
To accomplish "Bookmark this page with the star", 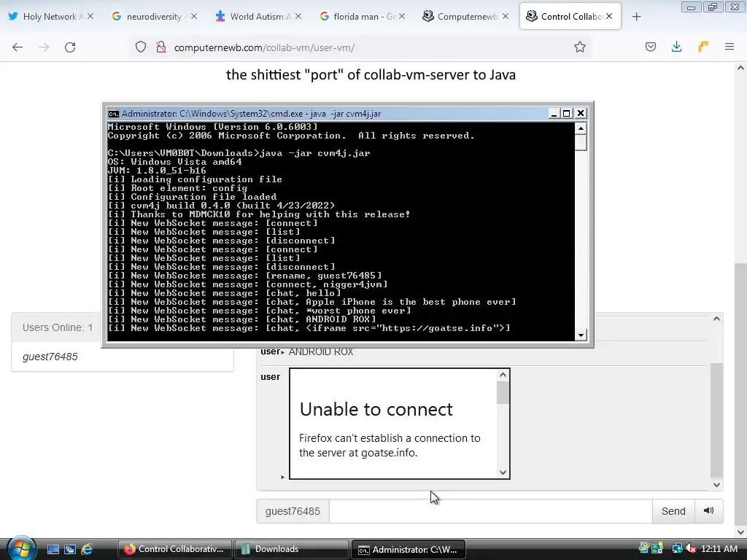I will pos(579,47).
